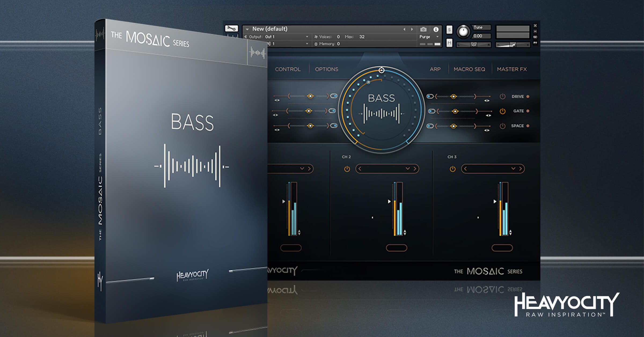Image resolution: width=644 pixels, height=337 pixels.
Task: Click the play triangle beside CH 2 meter
Action: [389, 201]
